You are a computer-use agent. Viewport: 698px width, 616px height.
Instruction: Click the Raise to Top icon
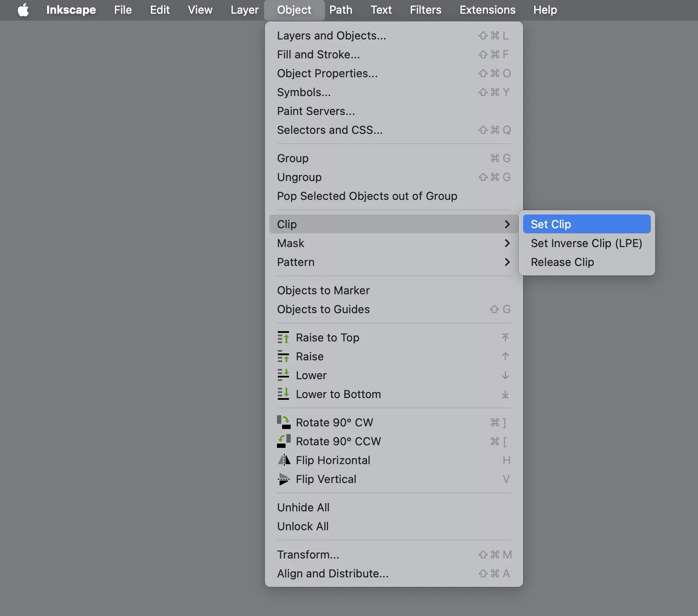pyautogui.click(x=283, y=338)
